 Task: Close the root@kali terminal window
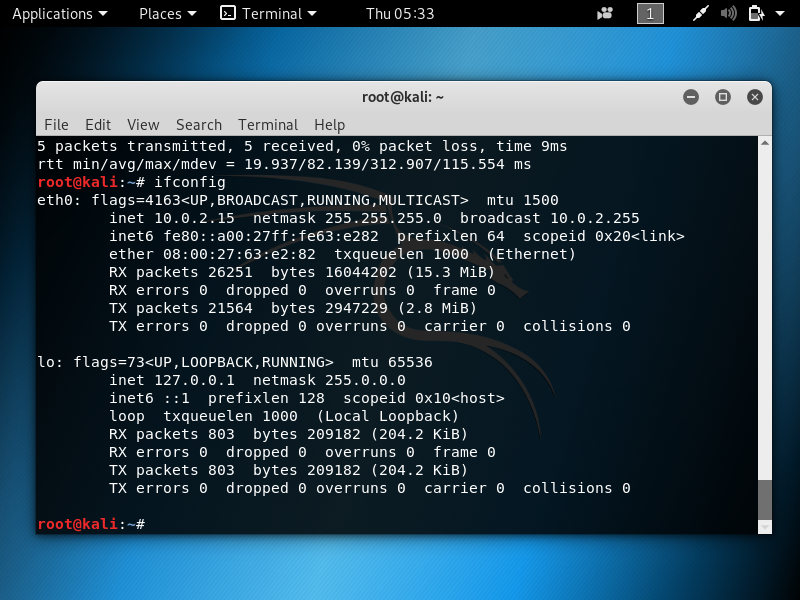755,97
